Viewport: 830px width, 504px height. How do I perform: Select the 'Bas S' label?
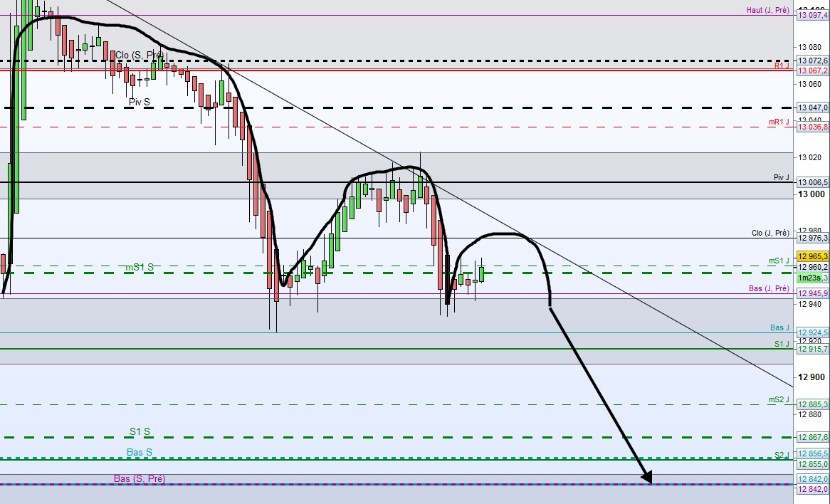click(140, 452)
